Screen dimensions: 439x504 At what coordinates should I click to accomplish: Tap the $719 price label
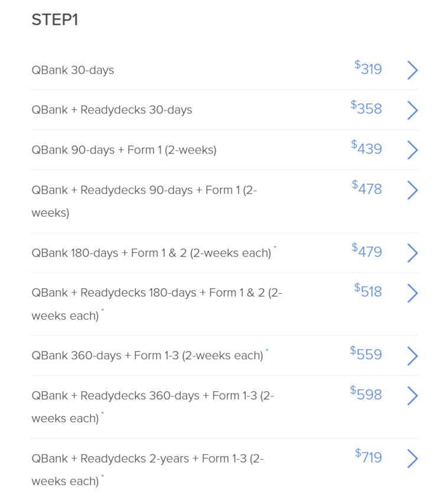tap(368, 456)
